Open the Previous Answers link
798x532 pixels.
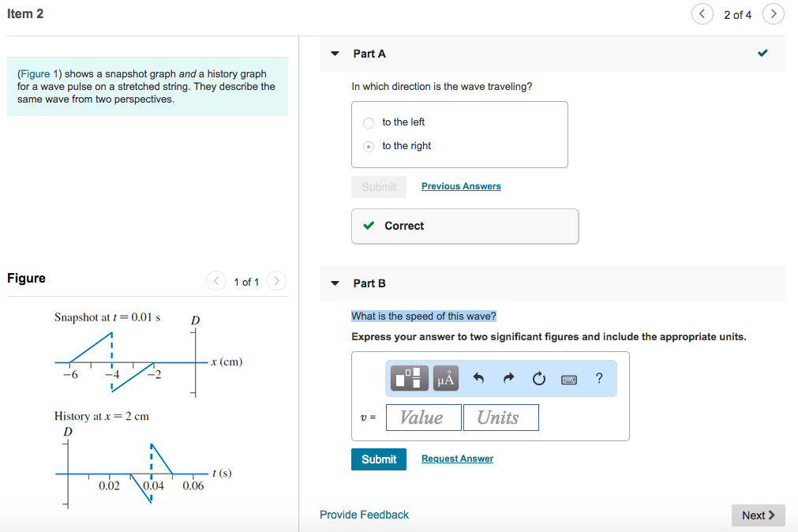461,186
